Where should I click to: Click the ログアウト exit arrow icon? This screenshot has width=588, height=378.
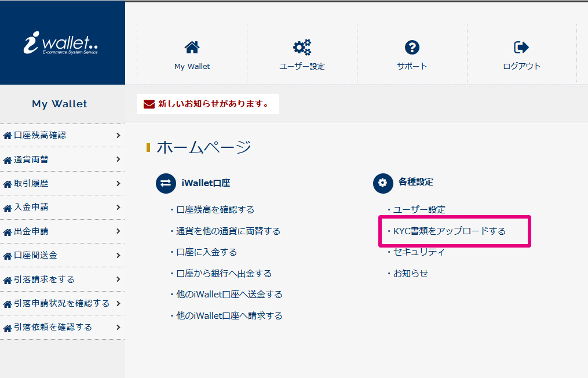pyautogui.click(x=521, y=48)
